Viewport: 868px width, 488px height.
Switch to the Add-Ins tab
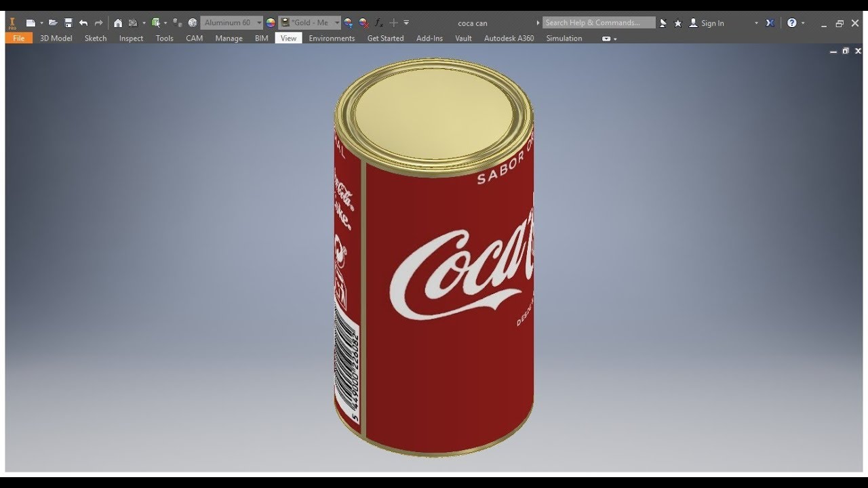click(429, 39)
